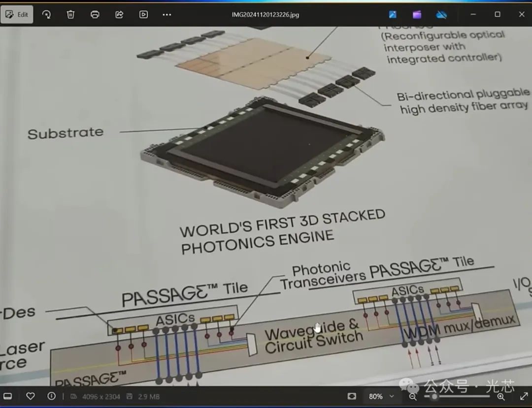
Task: Print the image via the printer icon
Action: click(x=95, y=15)
